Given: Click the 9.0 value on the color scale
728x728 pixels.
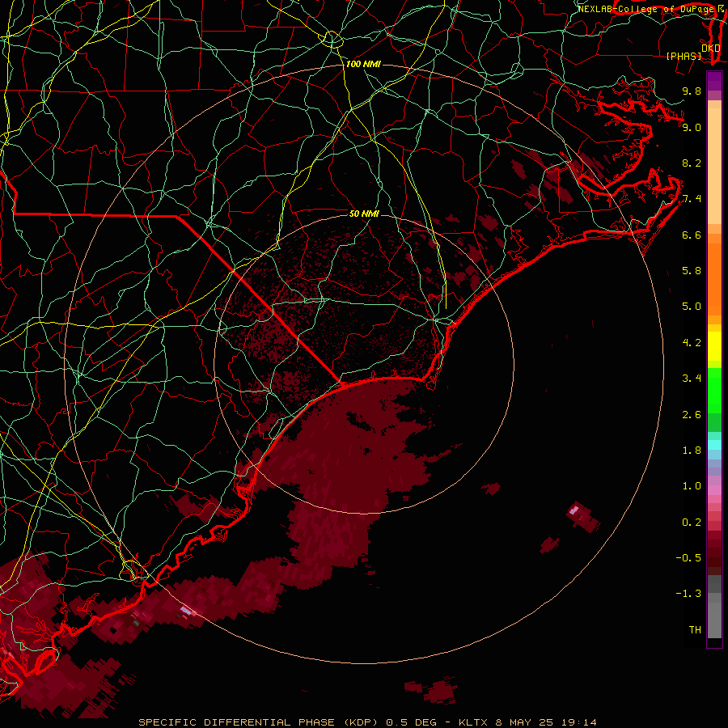Looking at the screenshot, I should (x=692, y=127).
